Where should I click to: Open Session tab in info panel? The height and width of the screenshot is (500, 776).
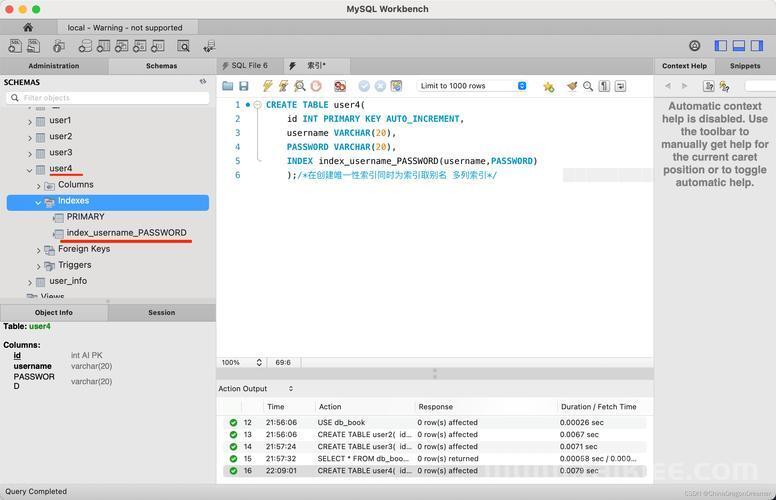click(x=161, y=312)
